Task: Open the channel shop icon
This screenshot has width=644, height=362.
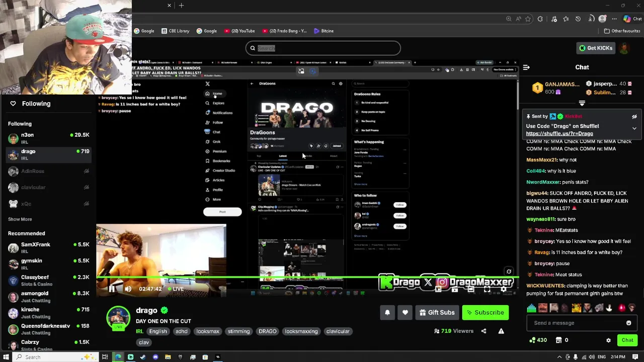Action: click(558, 340)
